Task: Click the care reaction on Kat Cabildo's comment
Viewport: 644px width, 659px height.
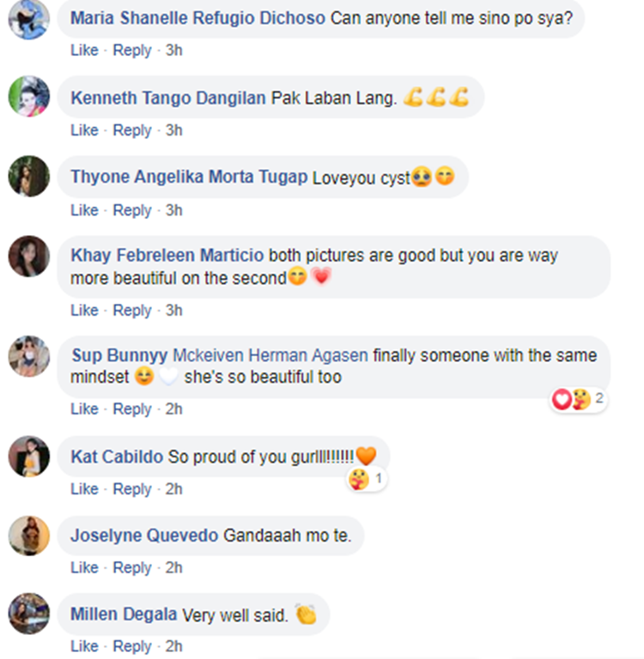Action: point(360,479)
